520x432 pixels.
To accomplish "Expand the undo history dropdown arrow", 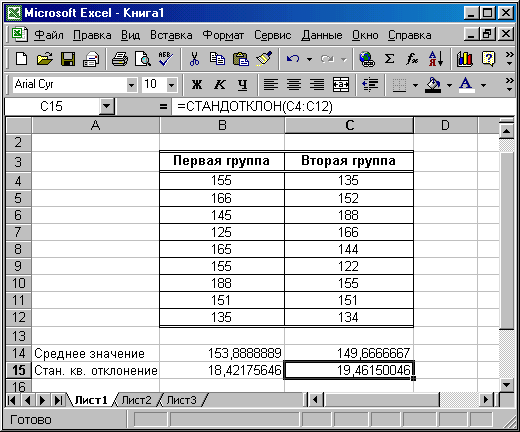I will click(x=309, y=60).
